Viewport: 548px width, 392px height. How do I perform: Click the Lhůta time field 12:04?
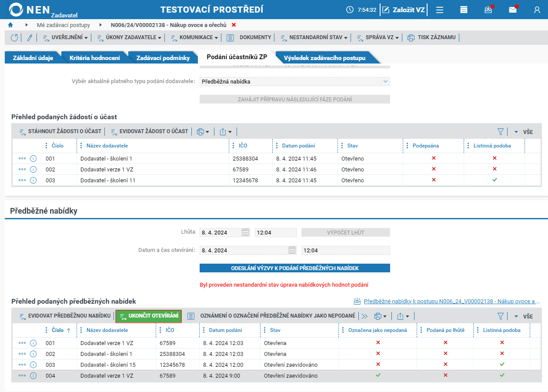click(x=276, y=232)
